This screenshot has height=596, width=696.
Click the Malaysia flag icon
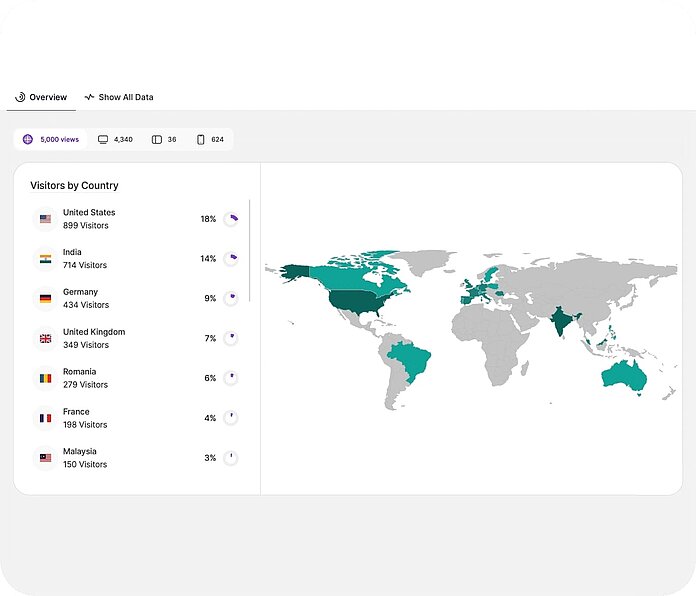[x=45, y=458]
